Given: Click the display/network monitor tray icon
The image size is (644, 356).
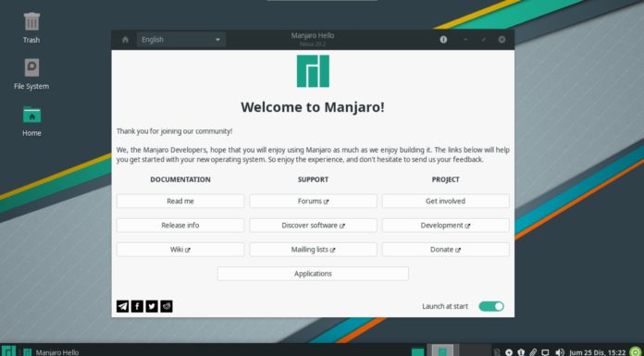Looking at the screenshot, I should coord(545,352).
